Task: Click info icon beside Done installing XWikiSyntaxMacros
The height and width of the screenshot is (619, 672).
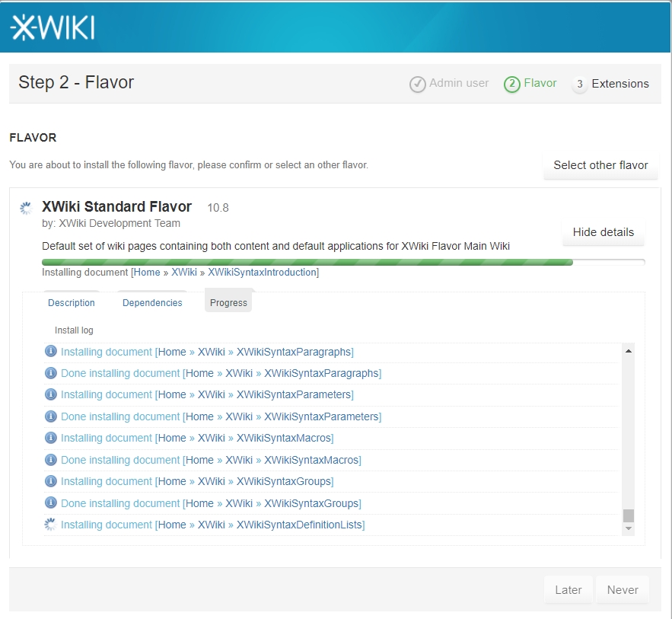Action: pyautogui.click(x=51, y=460)
